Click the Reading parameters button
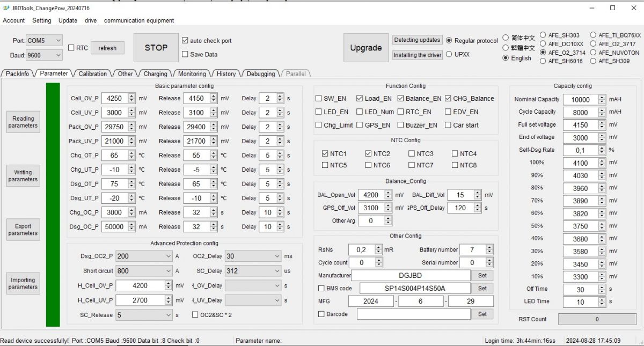Viewport: 644px width, 346px height. click(x=23, y=122)
